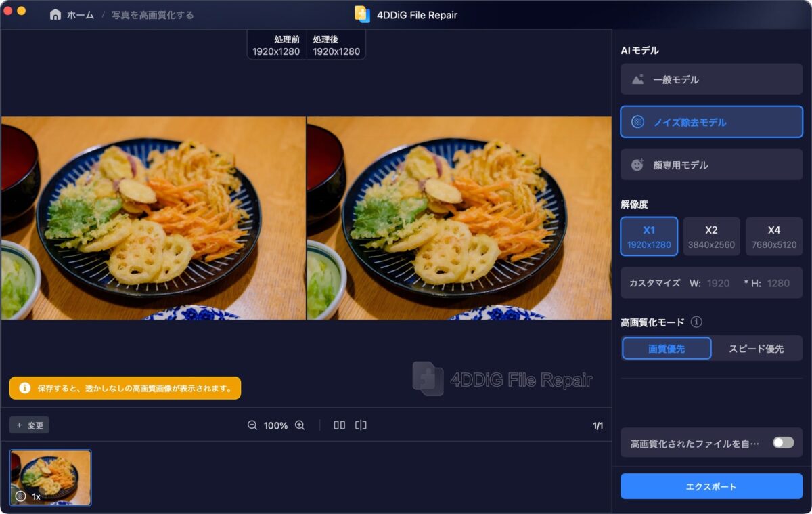Click the info icon beside 高画質化モード
This screenshot has height=514, width=812.
(696, 322)
